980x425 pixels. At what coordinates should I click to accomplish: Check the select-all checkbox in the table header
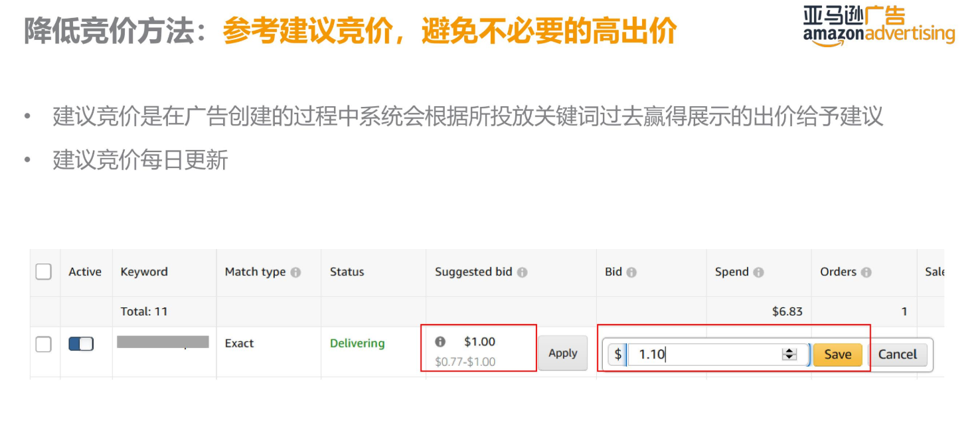[42, 272]
